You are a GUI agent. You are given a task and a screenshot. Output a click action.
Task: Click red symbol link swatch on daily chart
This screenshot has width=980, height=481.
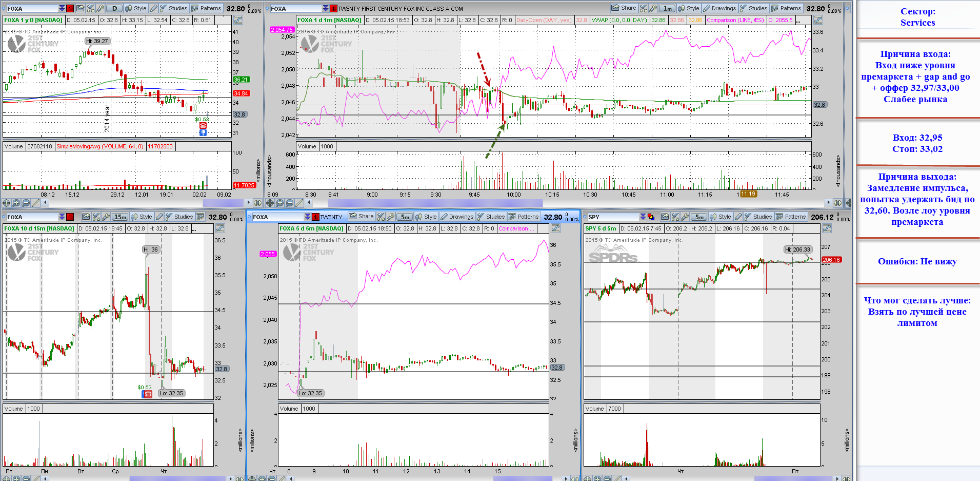[x=70, y=8]
